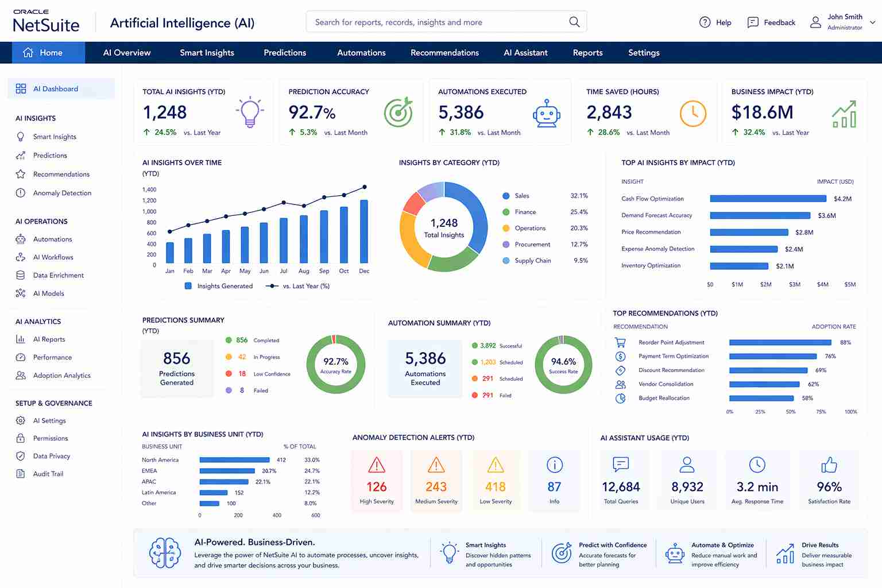Expand the John Smith account dropdown arrow

tap(873, 23)
